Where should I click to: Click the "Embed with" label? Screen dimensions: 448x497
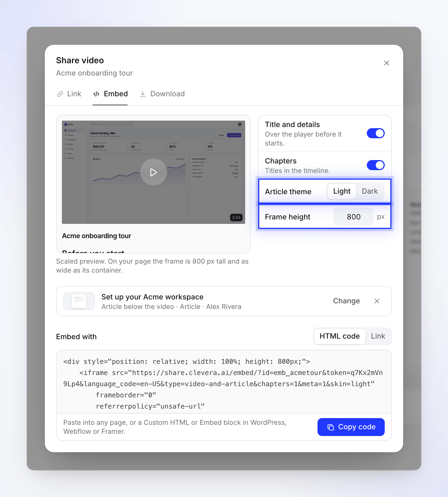tap(76, 337)
